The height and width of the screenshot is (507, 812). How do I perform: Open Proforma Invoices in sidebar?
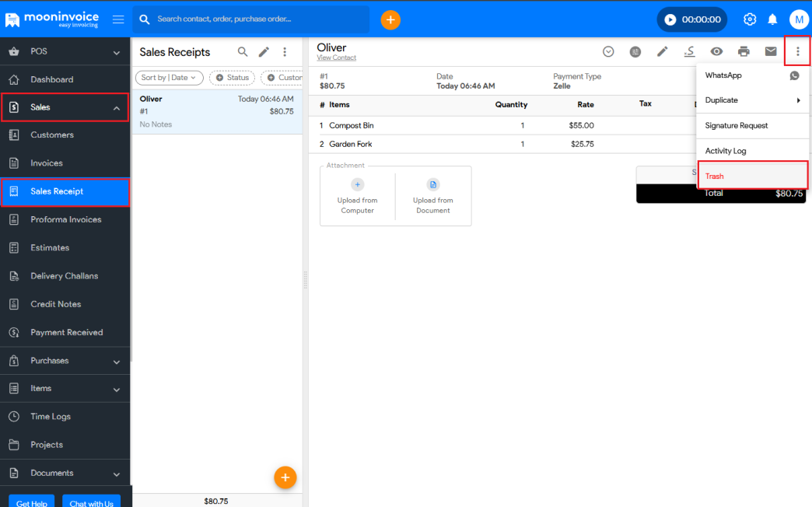pos(65,219)
